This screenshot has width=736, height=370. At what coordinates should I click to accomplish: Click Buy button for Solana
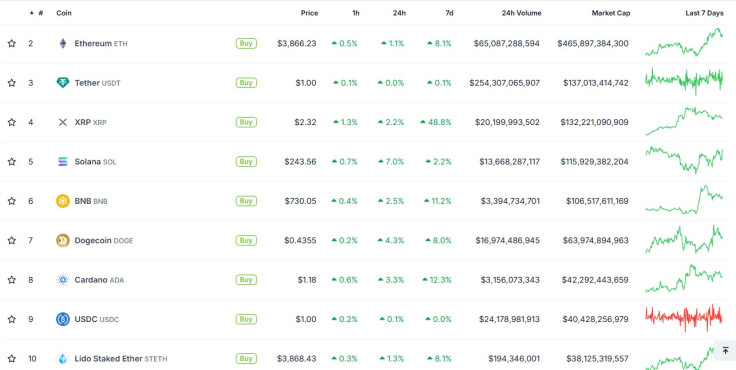coord(246,162)
